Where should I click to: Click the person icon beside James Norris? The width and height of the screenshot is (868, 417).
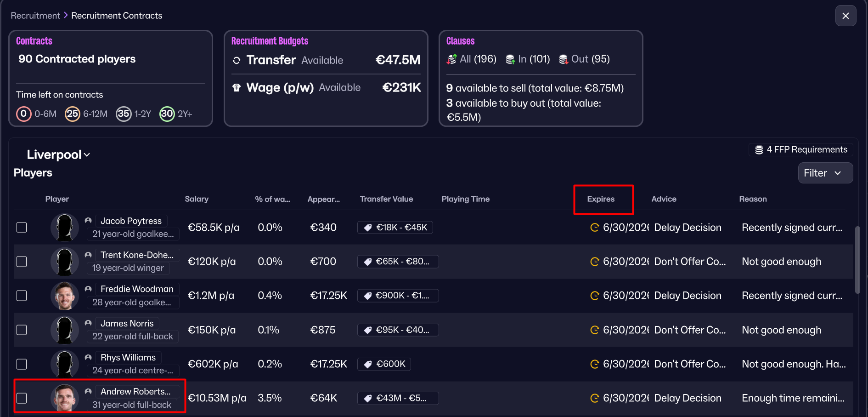88,323
